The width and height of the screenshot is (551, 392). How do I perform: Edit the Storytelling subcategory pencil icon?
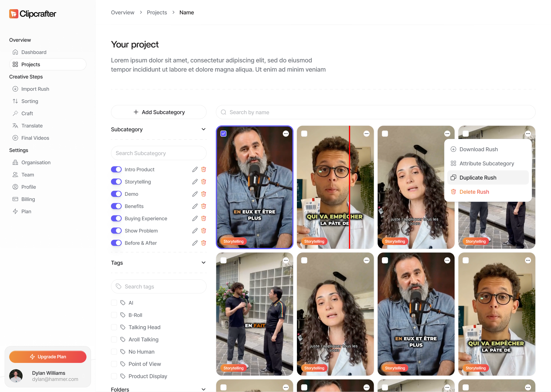tap(195, 182)
